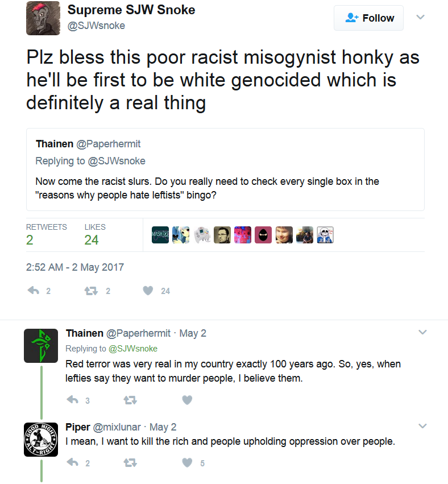
Task: Retweet Thainen's Red terror reply
Action: pyautogui.click(x=130, y=400)
